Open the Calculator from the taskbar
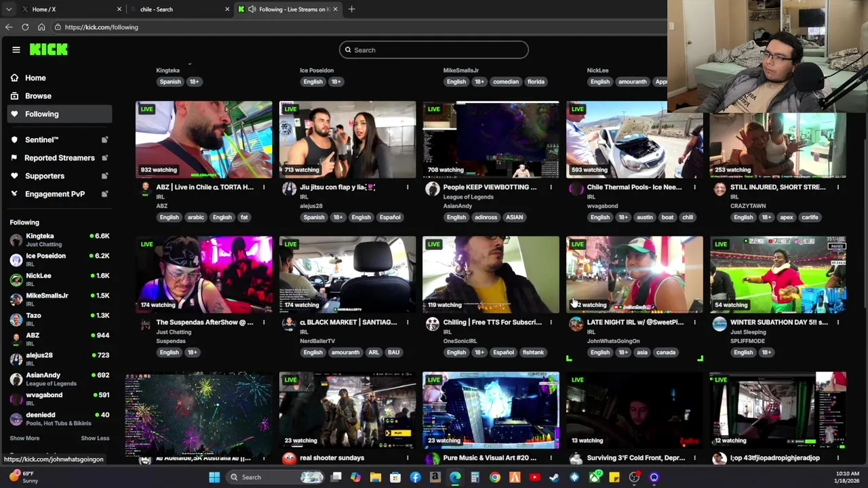Screen dimensions: 868x488 click(x=475, y=477)
